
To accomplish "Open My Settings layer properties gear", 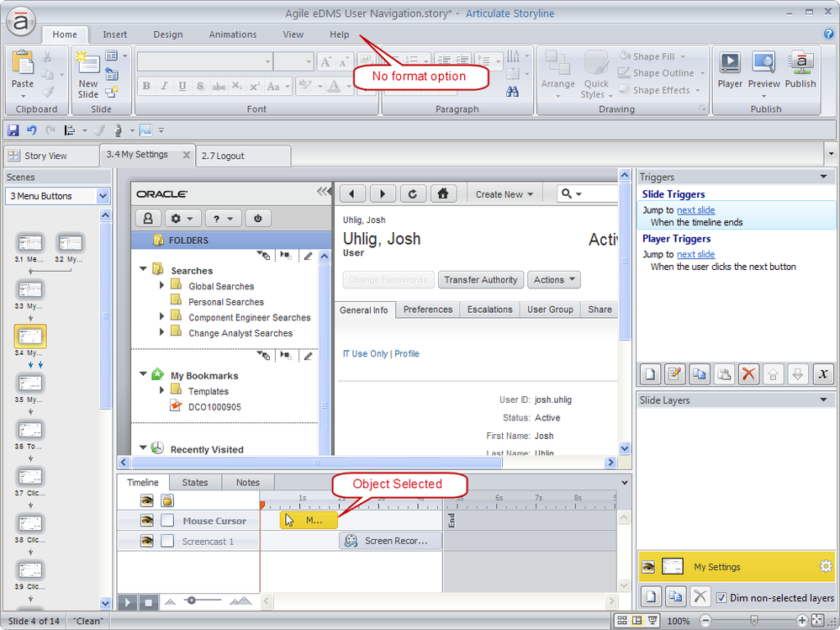I will [x=825, y=567].
